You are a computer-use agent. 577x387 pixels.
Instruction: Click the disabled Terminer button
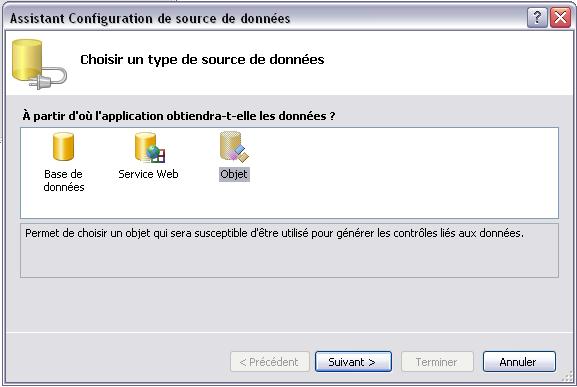pyautogui.click(x=437, y=362)
